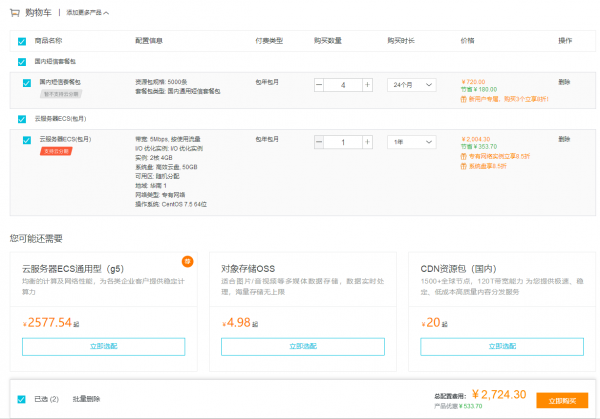Increase quantity of 云服务器ECS

367,142
